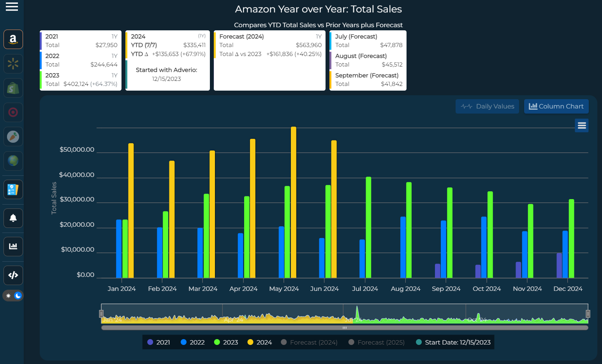
Task: Select the Target marketplace icon
Action: [13, 112]
